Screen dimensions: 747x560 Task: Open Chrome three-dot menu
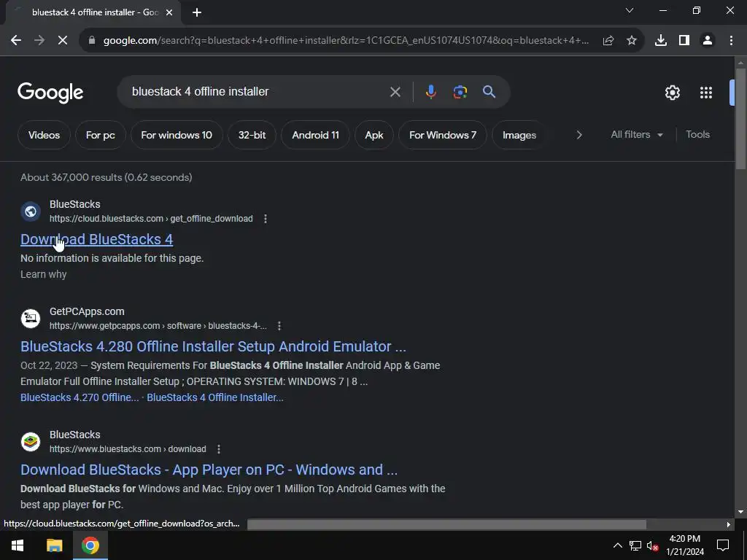pos(731,41)
